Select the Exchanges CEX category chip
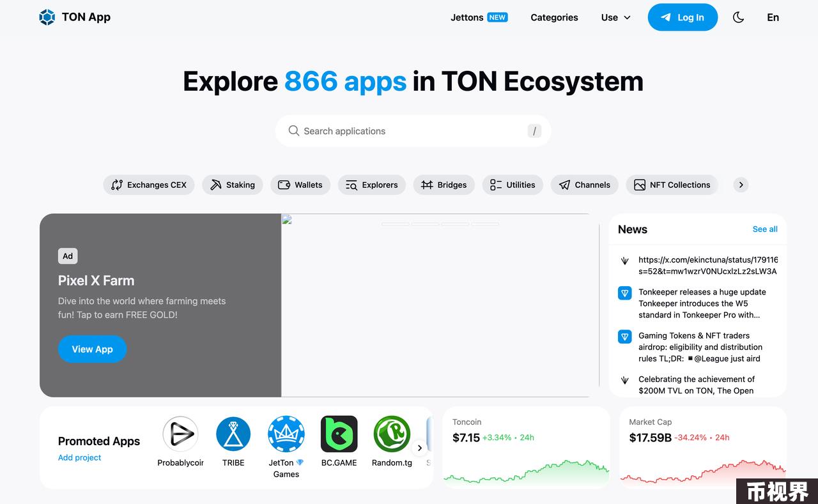 [149, 185]
